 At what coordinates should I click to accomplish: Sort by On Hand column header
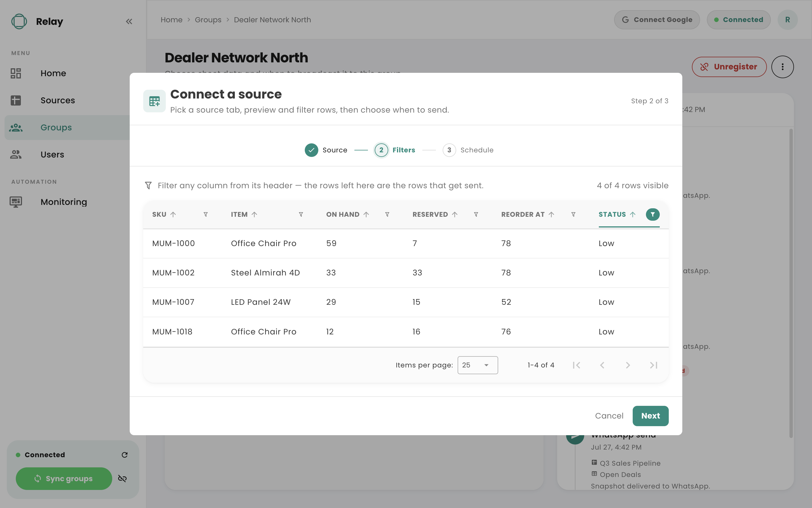click(x=348, y=214)
